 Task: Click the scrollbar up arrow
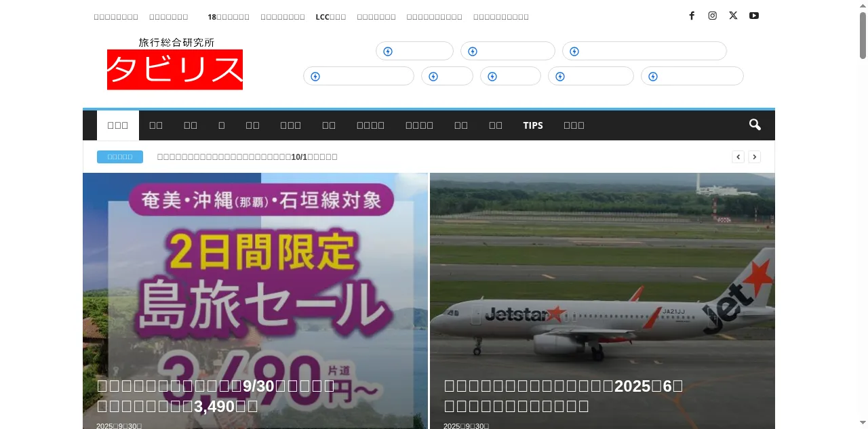pos(863,5)
